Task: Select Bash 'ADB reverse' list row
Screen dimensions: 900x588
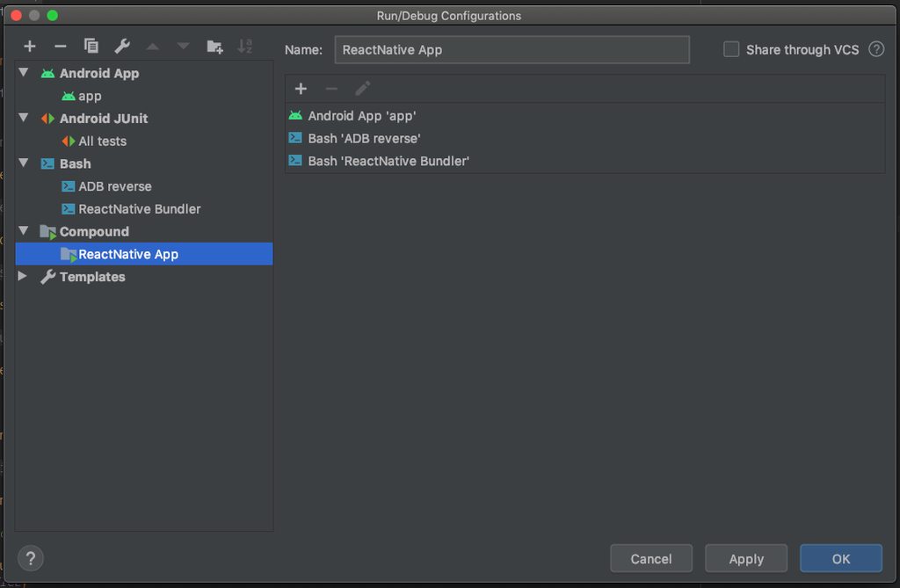Action: tap(584, 138)
